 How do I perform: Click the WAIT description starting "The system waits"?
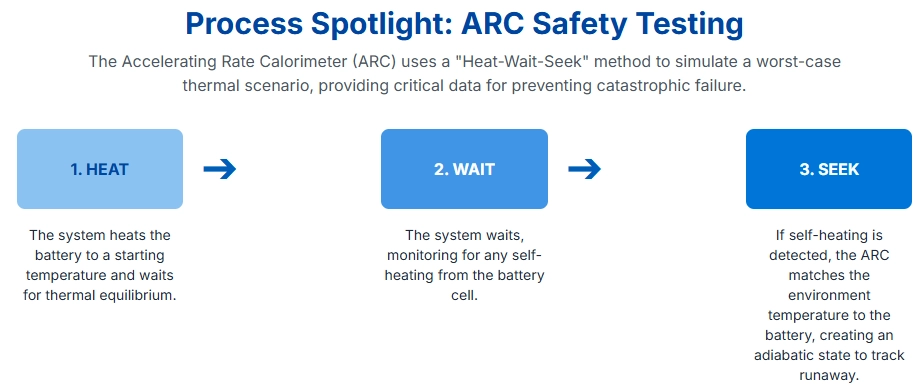(x=464, y=265)
